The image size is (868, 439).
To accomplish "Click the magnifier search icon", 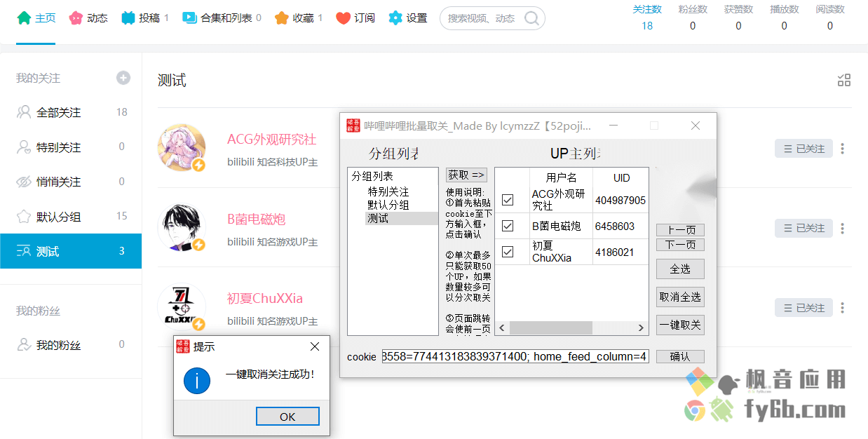I will point(532,18).
